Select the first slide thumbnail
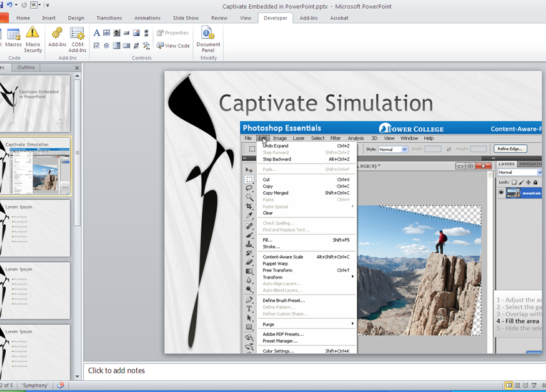 pos(36,103)
